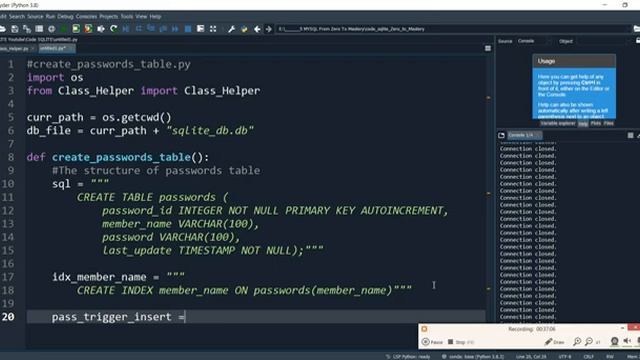Click the Fullscreen mode toolbar icon

(213, 29)
